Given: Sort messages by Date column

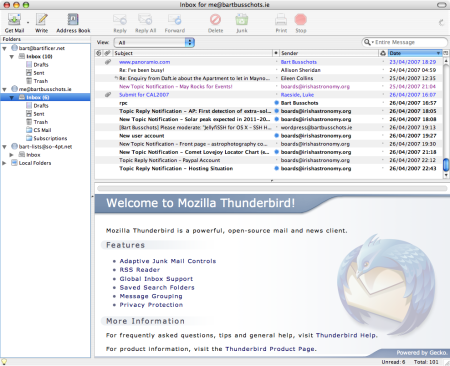Looking at the screenshot, I should click(x=415, y=53).
